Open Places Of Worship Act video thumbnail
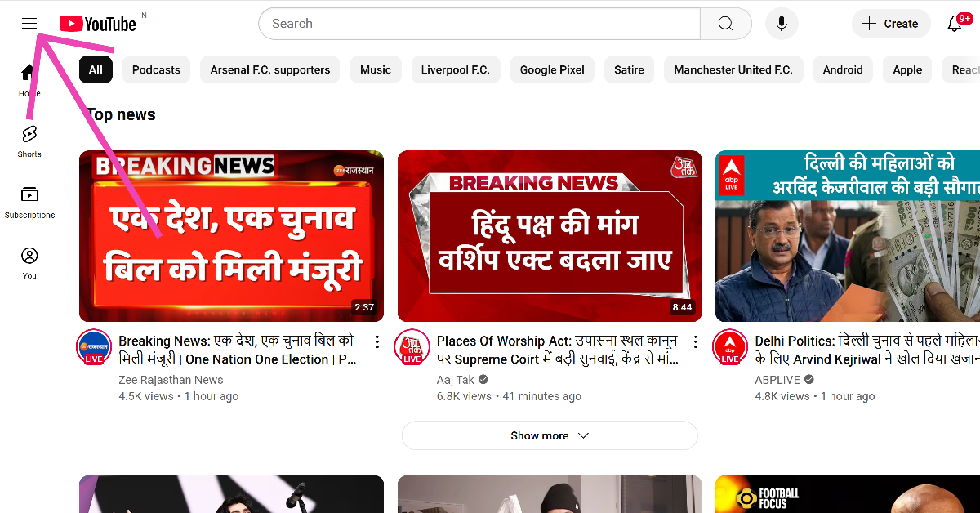This screenshot has height=513, width=980. coord(550,236)
